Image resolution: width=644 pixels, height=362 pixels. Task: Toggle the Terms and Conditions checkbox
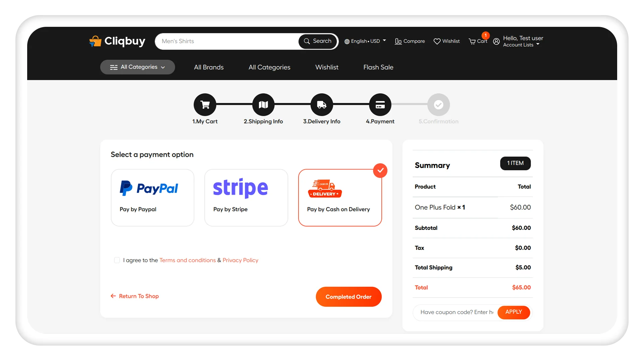point(117,260)
